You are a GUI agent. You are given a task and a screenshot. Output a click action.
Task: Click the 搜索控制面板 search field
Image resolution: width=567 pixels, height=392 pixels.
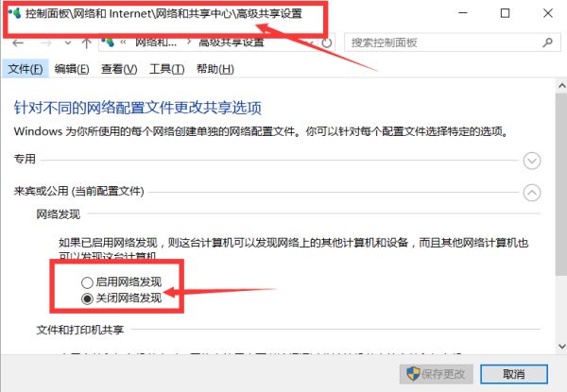point(444,43)
